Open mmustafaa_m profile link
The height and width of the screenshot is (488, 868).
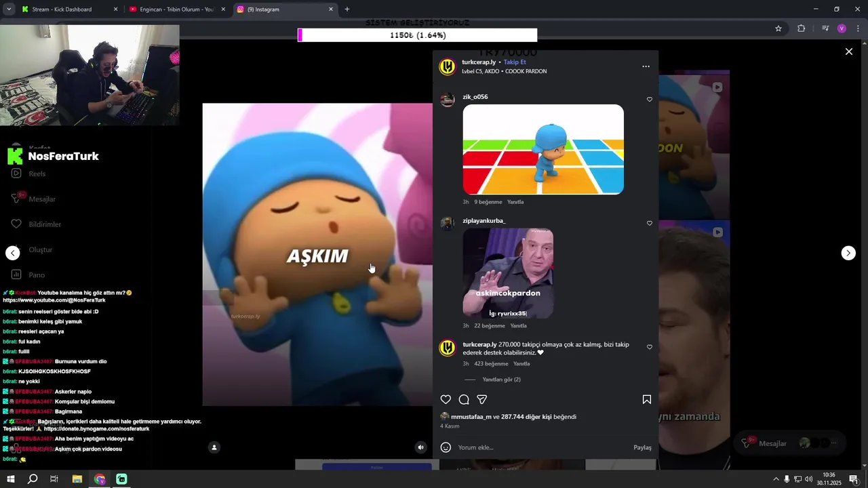pyautogui.click(x=471, y=417)
